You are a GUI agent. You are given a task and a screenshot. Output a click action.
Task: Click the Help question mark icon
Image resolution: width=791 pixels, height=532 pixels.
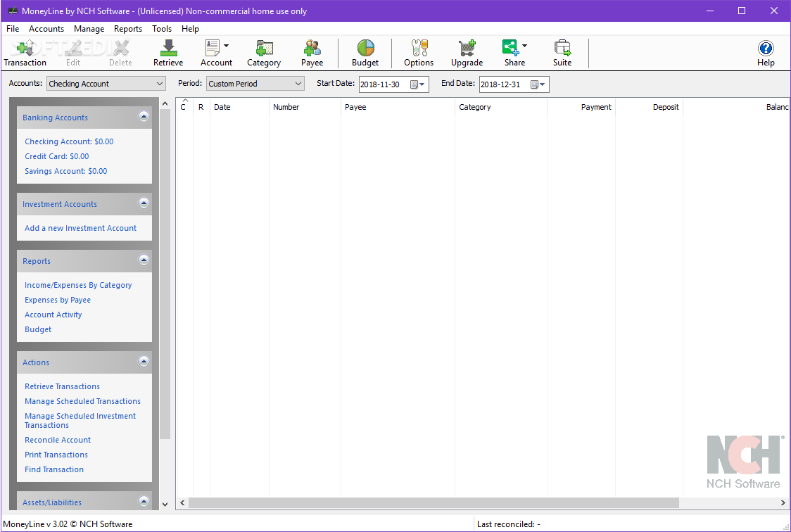pos(765,49)
